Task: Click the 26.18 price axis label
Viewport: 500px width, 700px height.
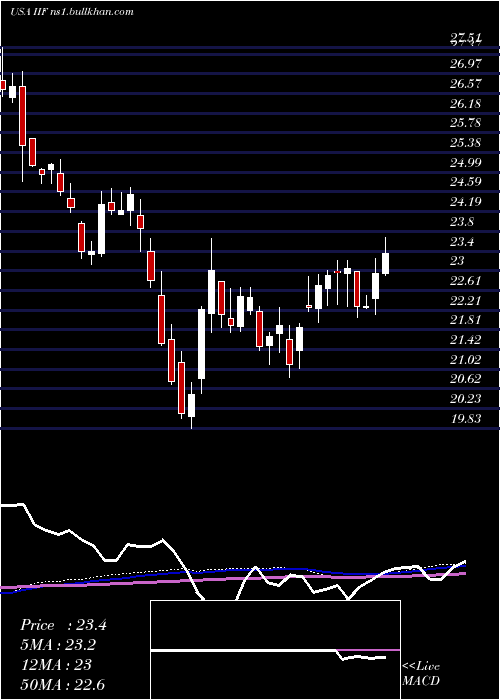Action: (466, 104)
